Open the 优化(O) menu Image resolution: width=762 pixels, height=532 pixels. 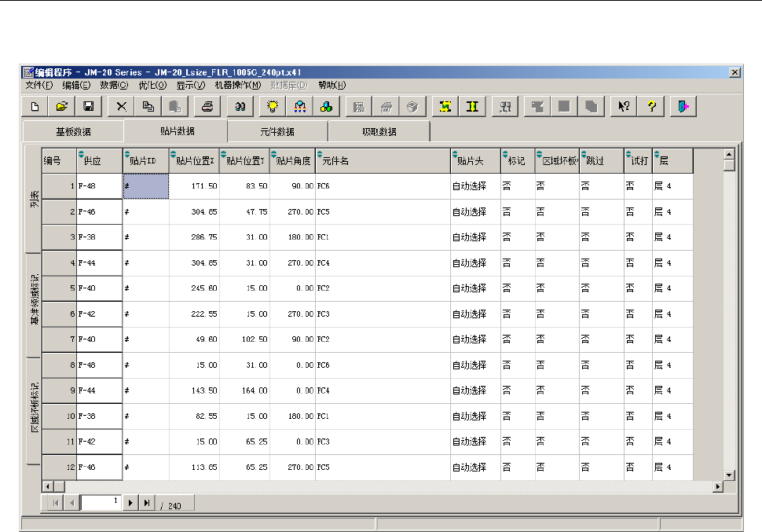(x=152, y=85)
